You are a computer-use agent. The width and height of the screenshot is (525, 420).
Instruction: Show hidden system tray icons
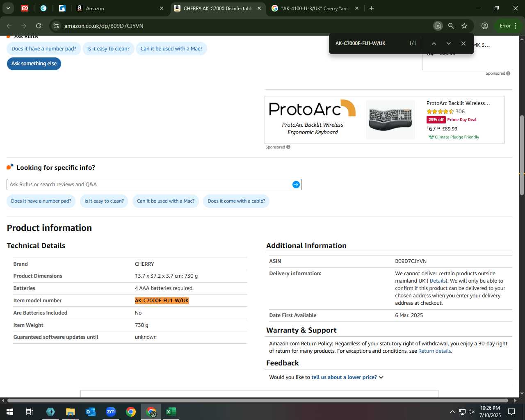452,412
